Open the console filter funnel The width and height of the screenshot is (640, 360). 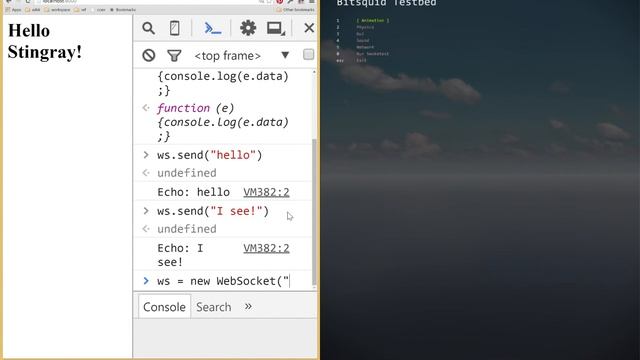(174, 56)
